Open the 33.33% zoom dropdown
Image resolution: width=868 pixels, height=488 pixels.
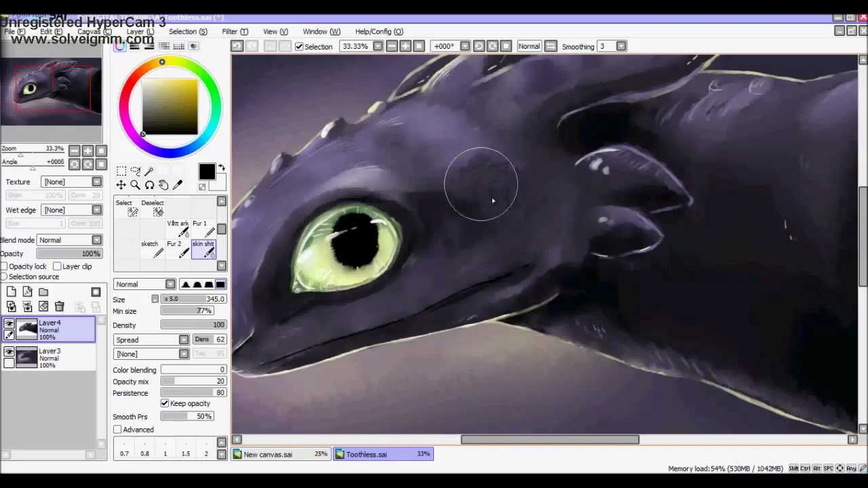378,46
